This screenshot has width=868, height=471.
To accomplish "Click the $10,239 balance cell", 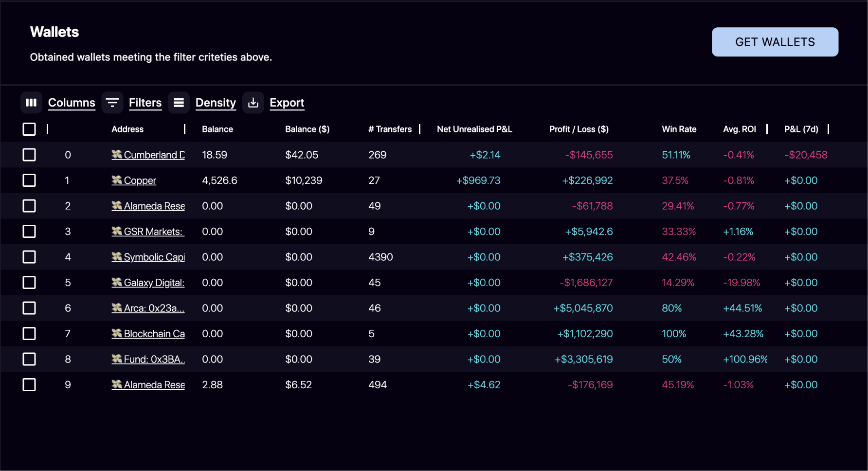I will (x=304, y=181).
